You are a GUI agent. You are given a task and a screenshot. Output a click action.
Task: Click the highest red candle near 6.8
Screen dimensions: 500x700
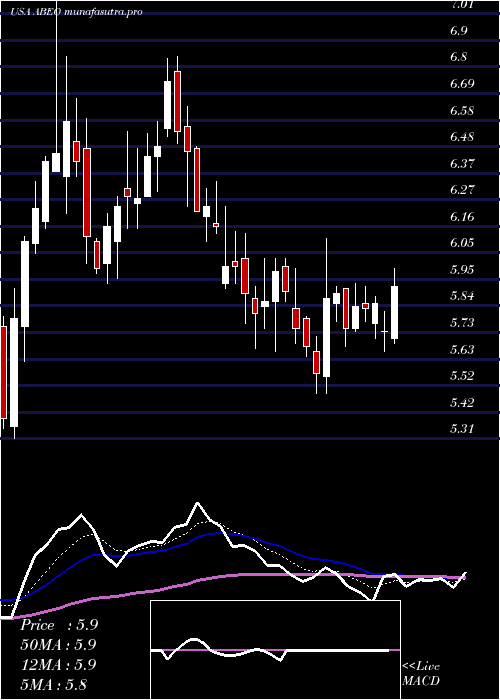pos(177,101)
